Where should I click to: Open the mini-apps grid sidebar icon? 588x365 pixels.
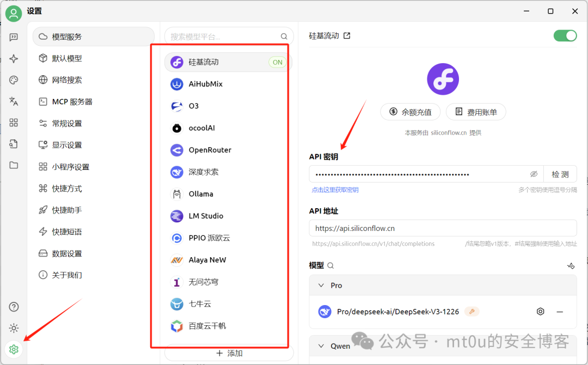[14, 123]
